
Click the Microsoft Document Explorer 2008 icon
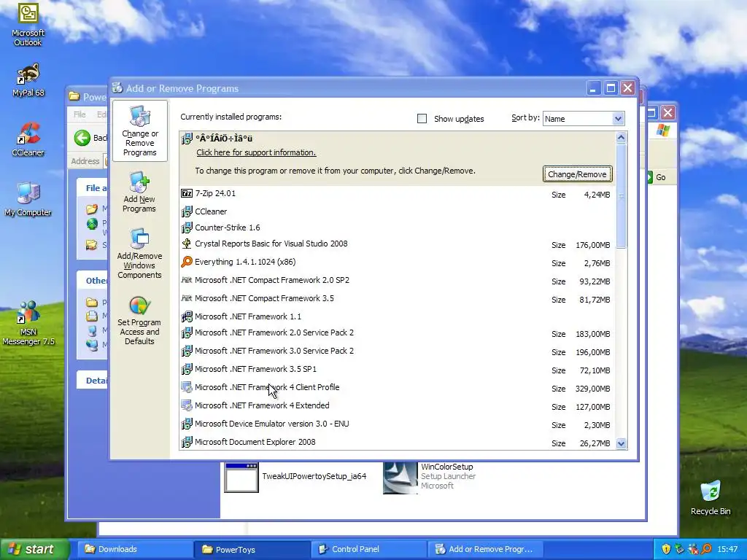[x=187, y=442]
